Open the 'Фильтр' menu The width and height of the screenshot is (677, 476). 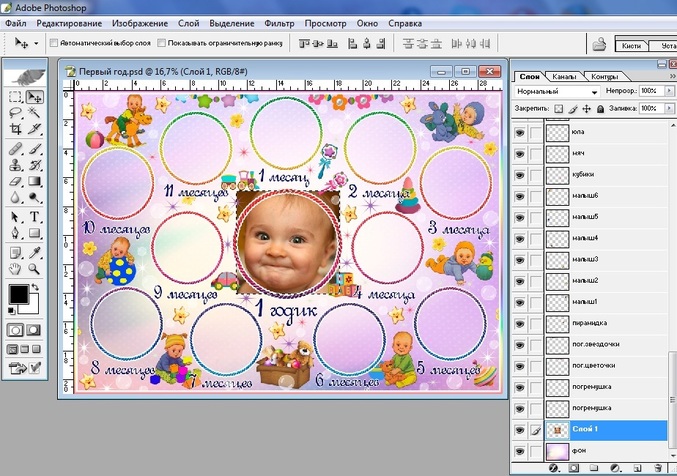280,22
